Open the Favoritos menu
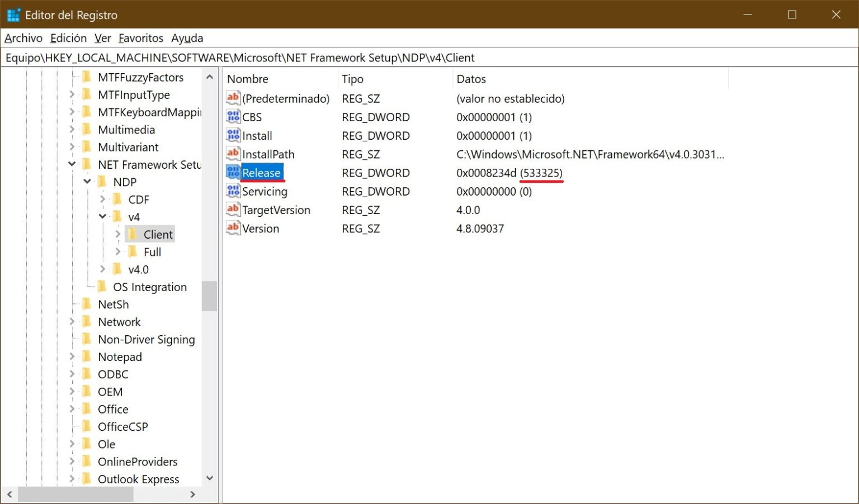Screen dimensions: 859x504 [x=140, y=38]
